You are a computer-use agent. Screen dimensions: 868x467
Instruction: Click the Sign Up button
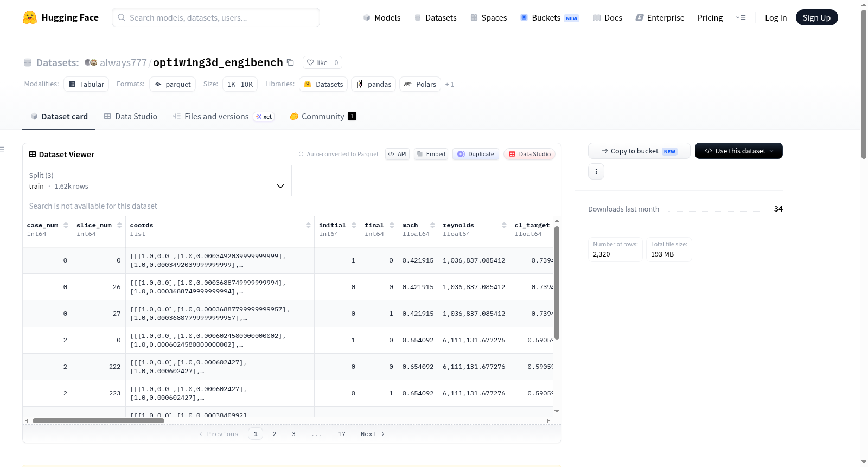(x=816, y=17)
